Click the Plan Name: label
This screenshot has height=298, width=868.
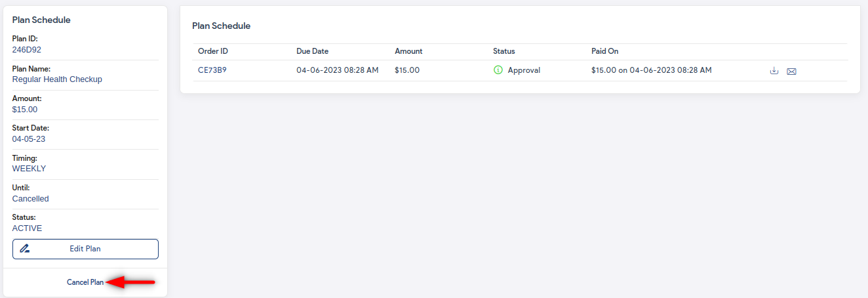[31, 69]
